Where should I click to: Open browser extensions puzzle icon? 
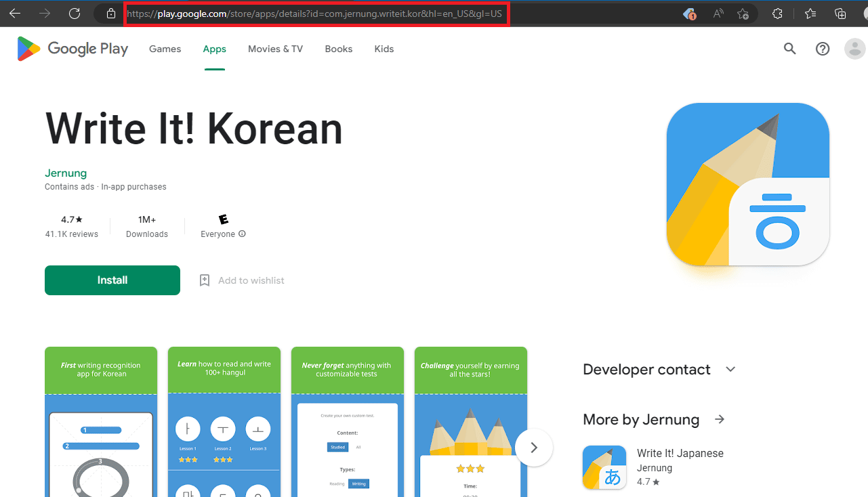[778, 14]
